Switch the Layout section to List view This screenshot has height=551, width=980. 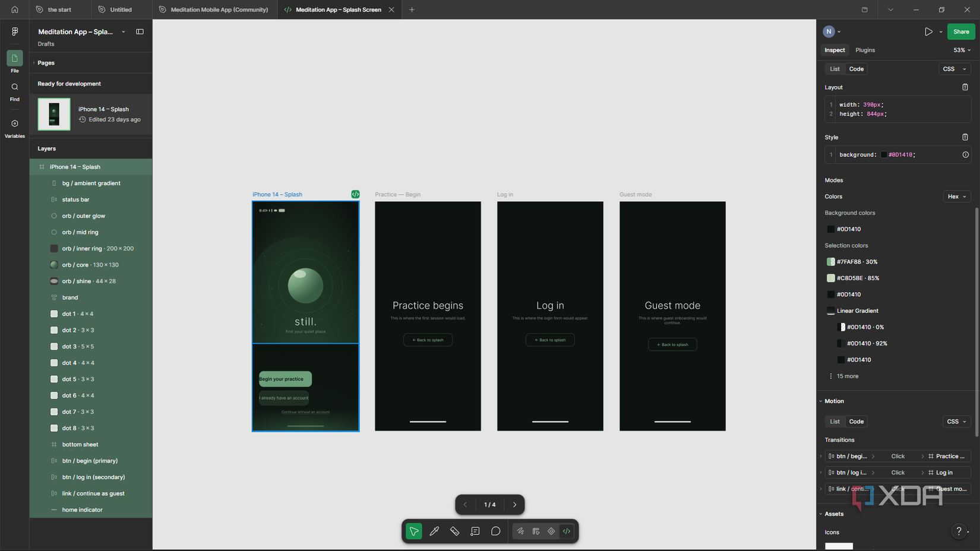pyautogui.click(x=834, y=69)
